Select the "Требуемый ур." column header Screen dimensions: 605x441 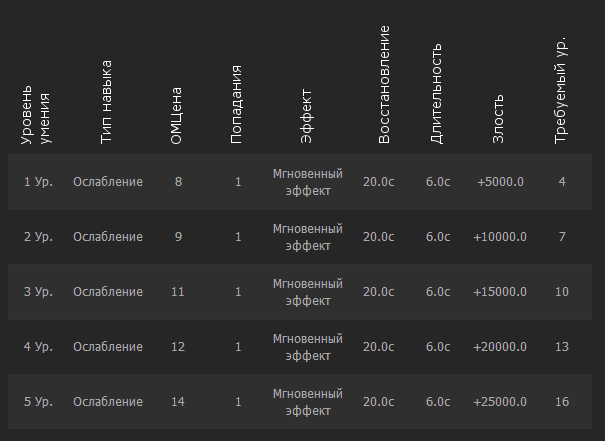coord(562,90)
